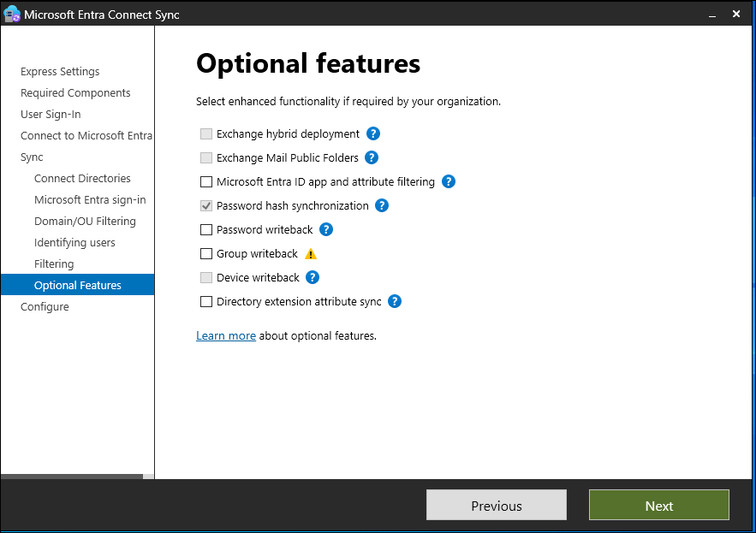Screen dimensions: 756x533
Task: Show help for Password hash synchronization
Action: pos(382,205)
